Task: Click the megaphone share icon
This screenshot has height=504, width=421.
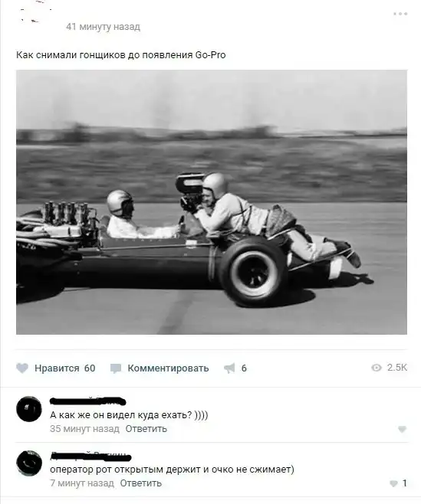Action: [x=229, y=368]
